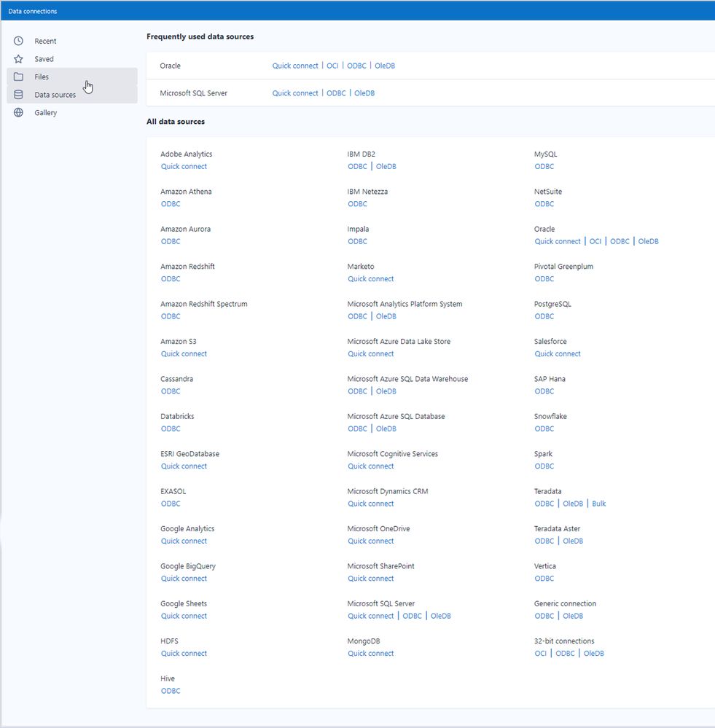Choose OCI for Oracle in All data sources
Screen dimensions: 715x728
tap(595, 241)
